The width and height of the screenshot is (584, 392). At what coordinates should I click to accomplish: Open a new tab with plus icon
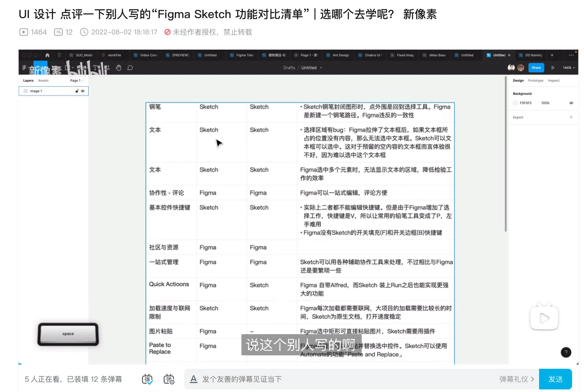click(552, 55)
